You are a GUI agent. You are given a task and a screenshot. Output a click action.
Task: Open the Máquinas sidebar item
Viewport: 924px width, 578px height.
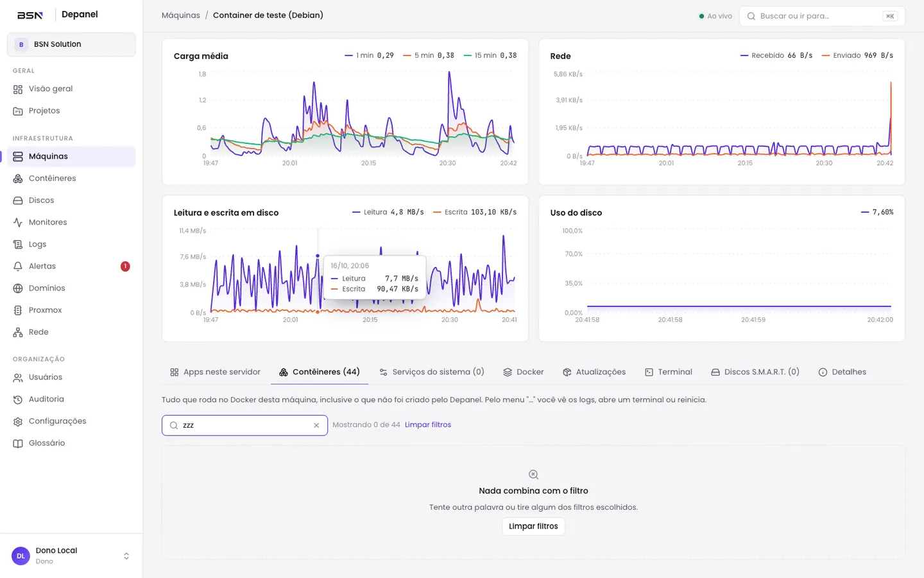(x=71, y=157)
